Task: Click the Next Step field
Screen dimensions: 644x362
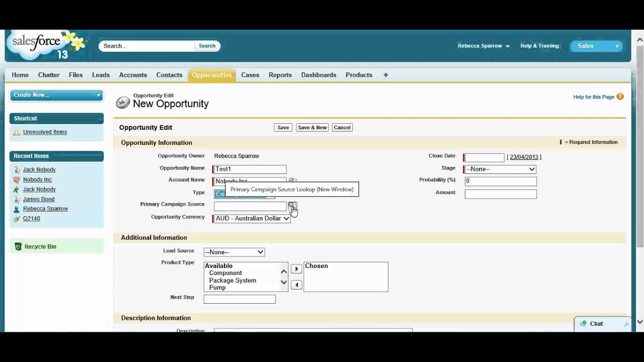Action: [239, 299]
